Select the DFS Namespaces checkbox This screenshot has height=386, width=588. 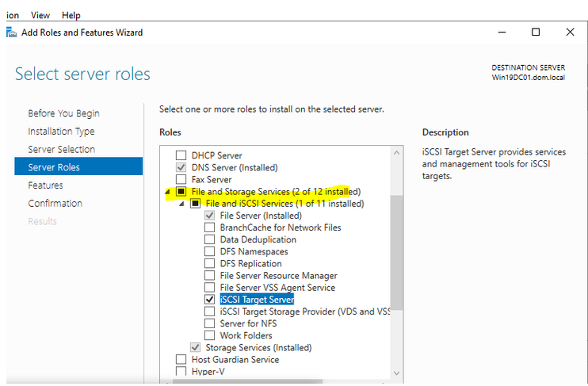209,251
